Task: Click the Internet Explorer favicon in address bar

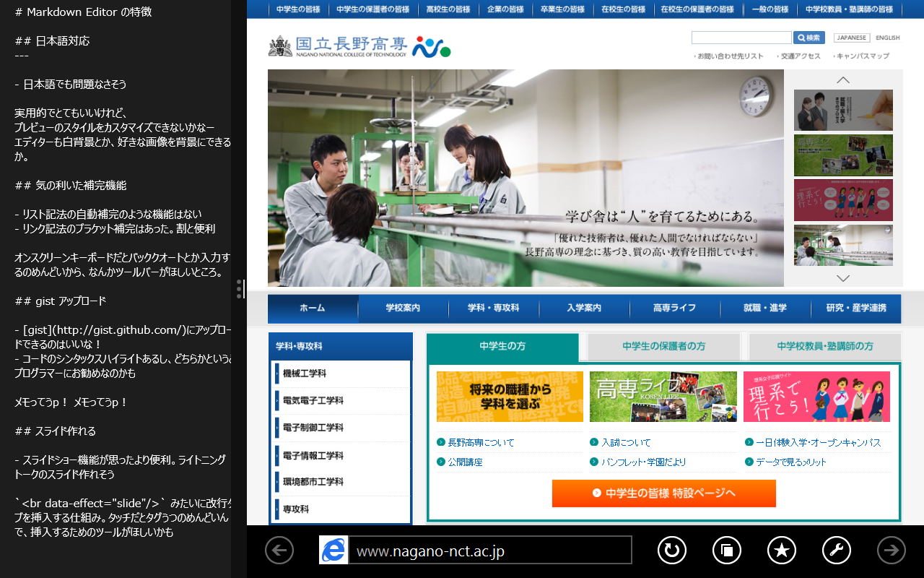Action: point(334,550)
